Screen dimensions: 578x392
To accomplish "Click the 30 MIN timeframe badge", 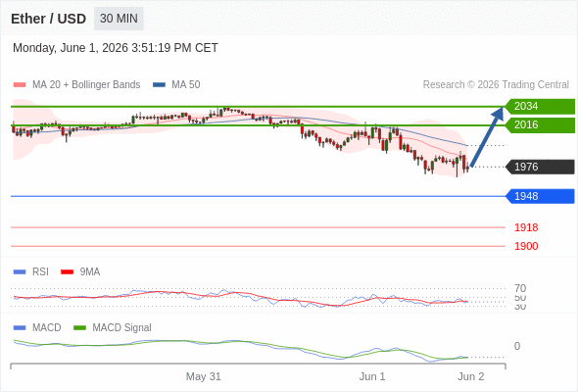I will click(x=119, y=19).
